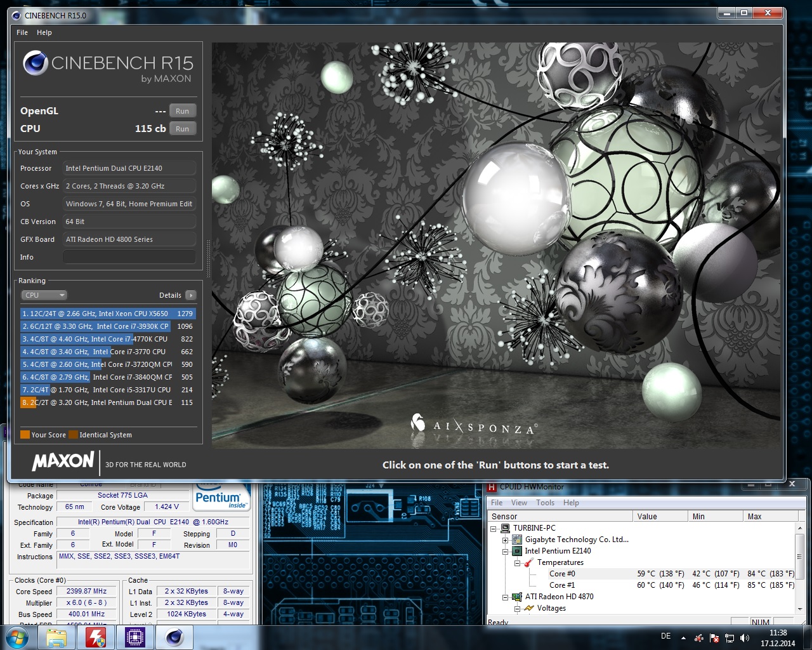Show hidden system tray icons
The image size is (812, 650).
click(x=683, y=638)
